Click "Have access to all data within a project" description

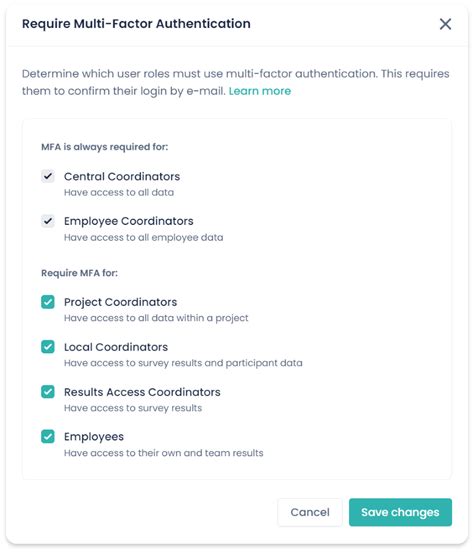tap(156, 318)
